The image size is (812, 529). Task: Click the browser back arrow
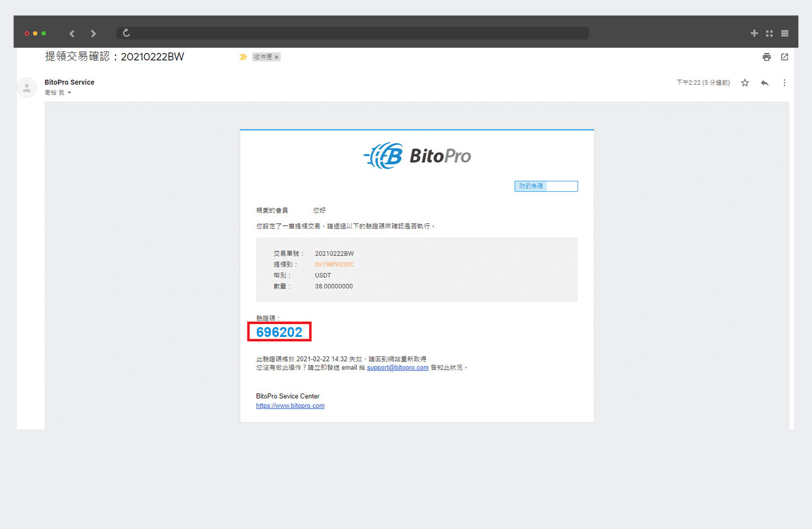[72, 33]
